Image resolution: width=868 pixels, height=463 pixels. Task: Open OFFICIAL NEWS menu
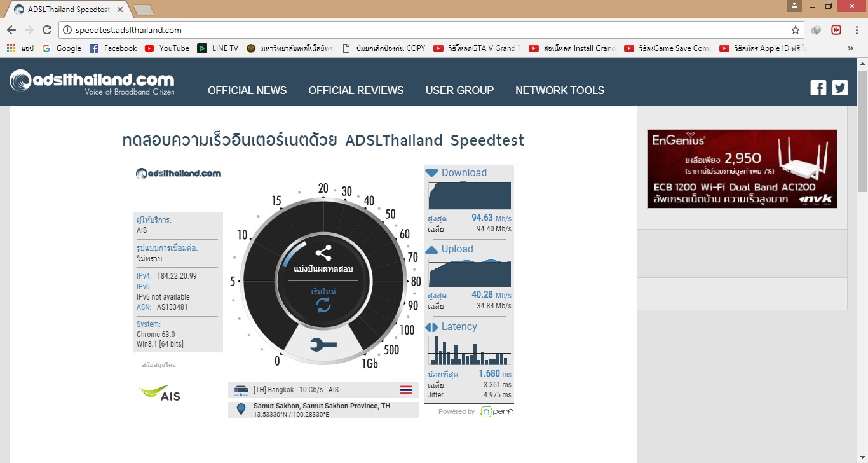[247, 90]
